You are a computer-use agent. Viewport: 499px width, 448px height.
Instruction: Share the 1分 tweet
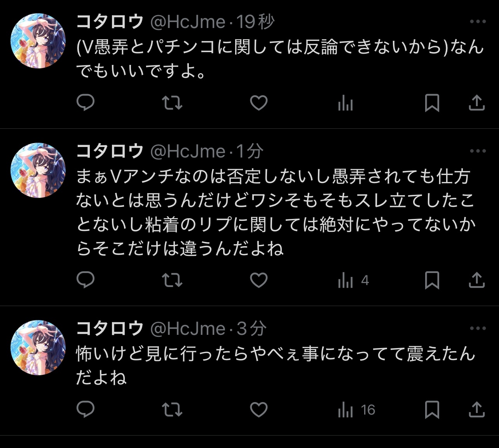pos(476,280)
